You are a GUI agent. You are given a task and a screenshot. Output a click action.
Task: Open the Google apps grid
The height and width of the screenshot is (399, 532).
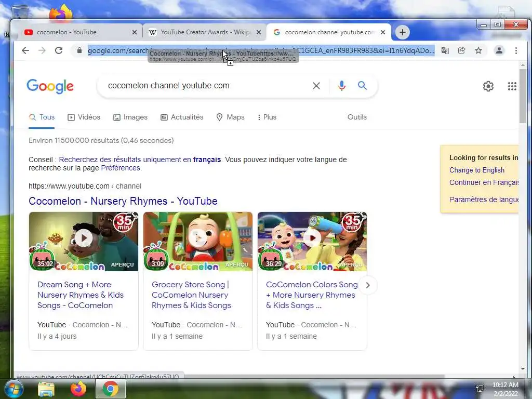pyautogui.click(x=512, y=86)
